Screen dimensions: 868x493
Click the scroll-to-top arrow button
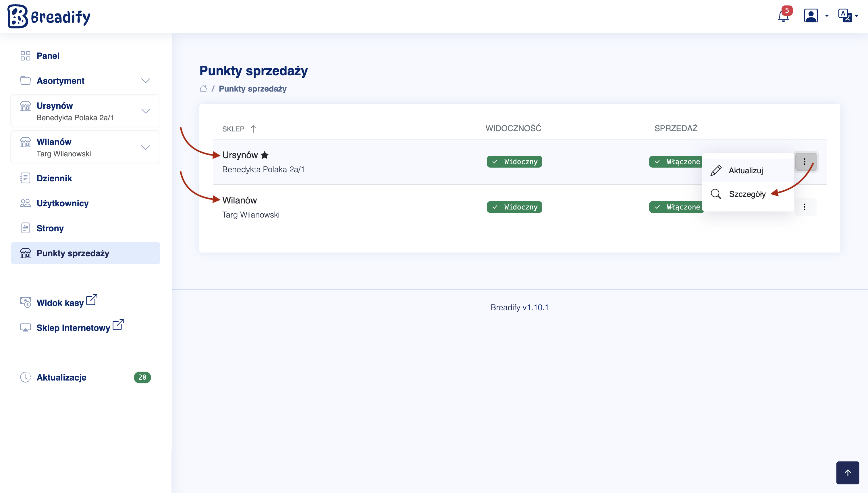pyautogui.click(x=847, y=473)
